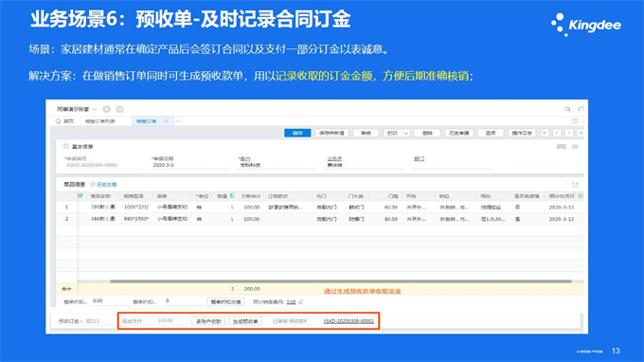Click the search magnifier icon at top right
Viewport: 644px width, 362px height.
pyautogui.click(x=567, y=109)
